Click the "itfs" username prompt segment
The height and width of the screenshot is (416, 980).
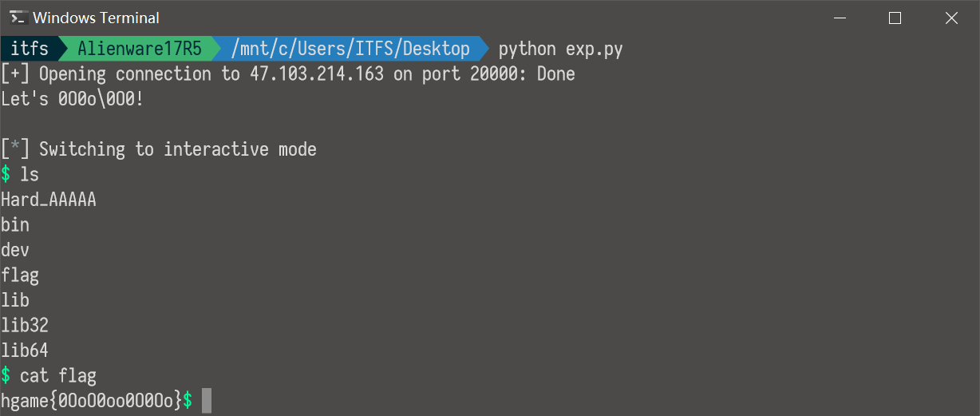29,49
